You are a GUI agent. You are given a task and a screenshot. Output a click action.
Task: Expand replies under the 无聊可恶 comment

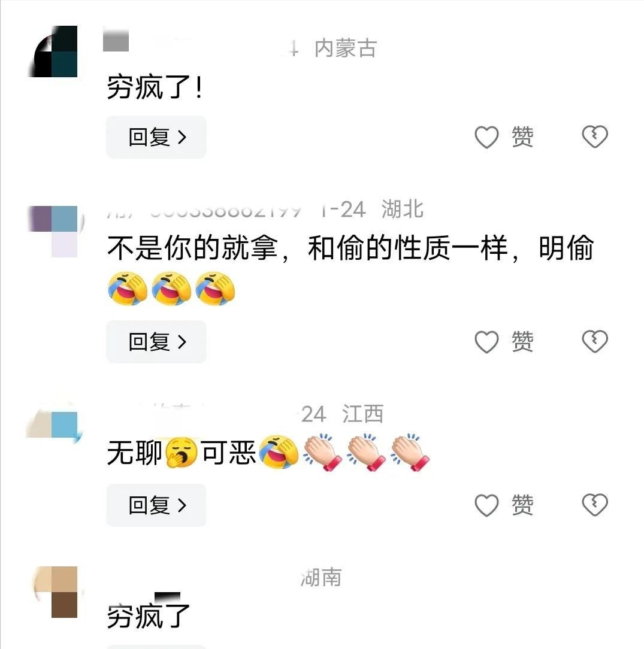tap(156, 505)
